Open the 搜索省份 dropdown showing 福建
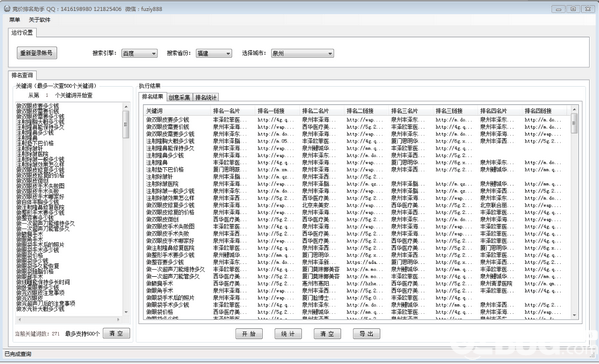The height and width of the screenshot is (364, 599). pos(214,53)
